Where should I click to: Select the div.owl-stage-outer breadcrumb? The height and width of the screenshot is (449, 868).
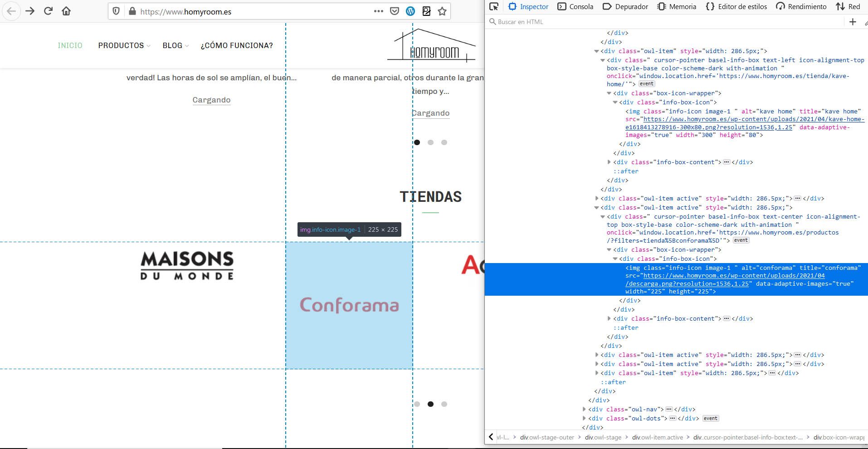[x=547, y=437]
